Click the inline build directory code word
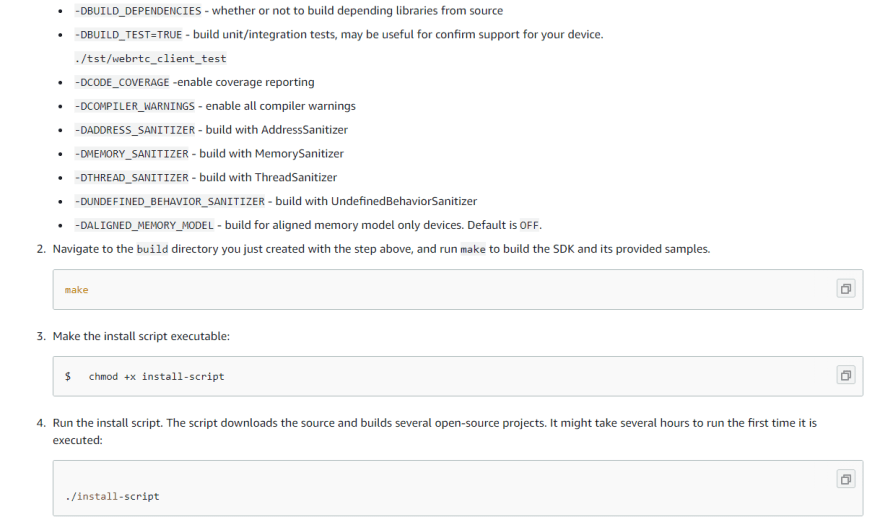This screenshot has height=530, width=880. 152,249
